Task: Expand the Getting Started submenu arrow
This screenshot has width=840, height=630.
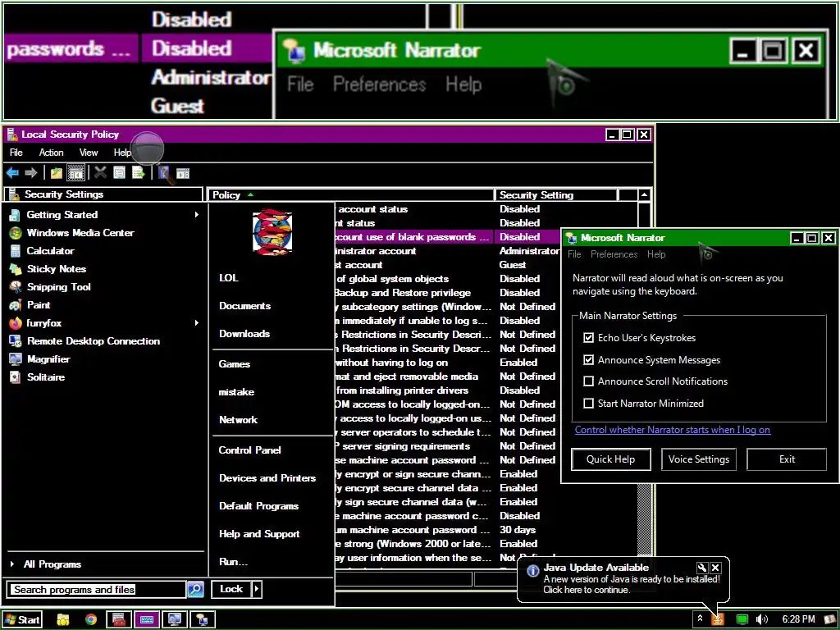Action: (197, 215)
